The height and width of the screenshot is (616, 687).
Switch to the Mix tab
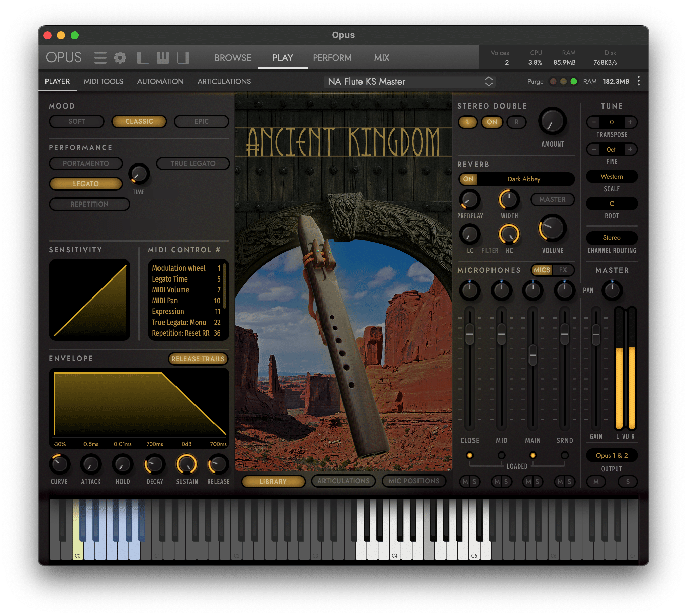[382, 58]
